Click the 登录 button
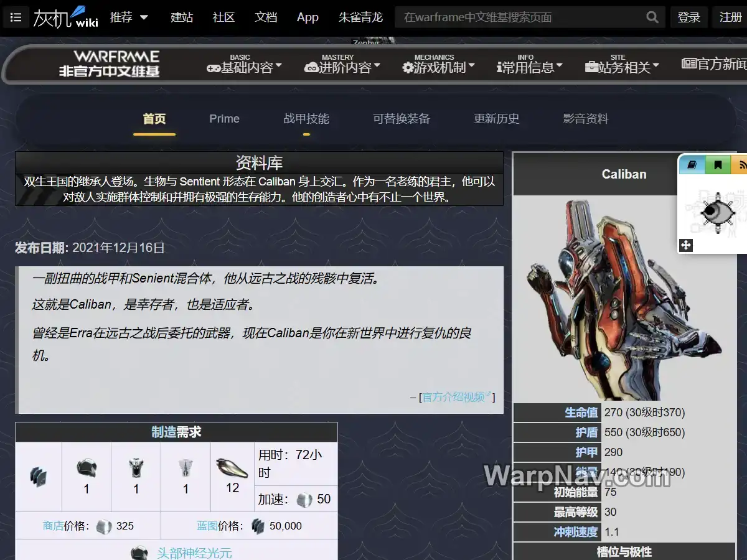 tap(689, 17)
